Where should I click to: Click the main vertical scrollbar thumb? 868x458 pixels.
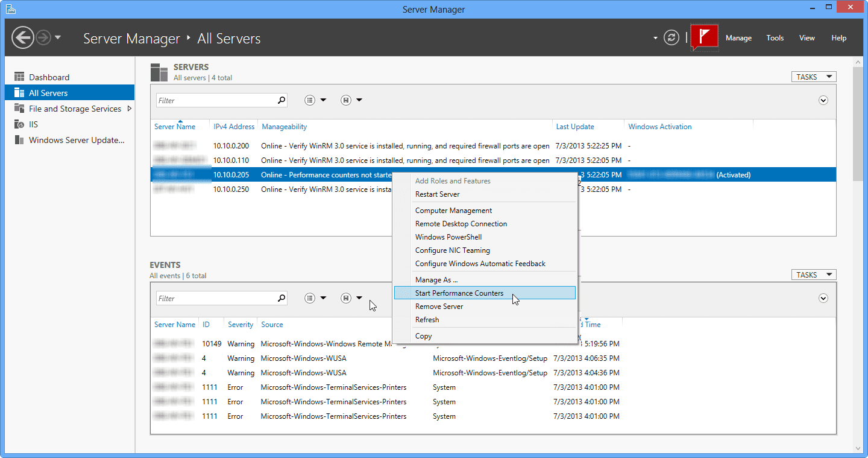pyautogui.click(x=858, y=124)
